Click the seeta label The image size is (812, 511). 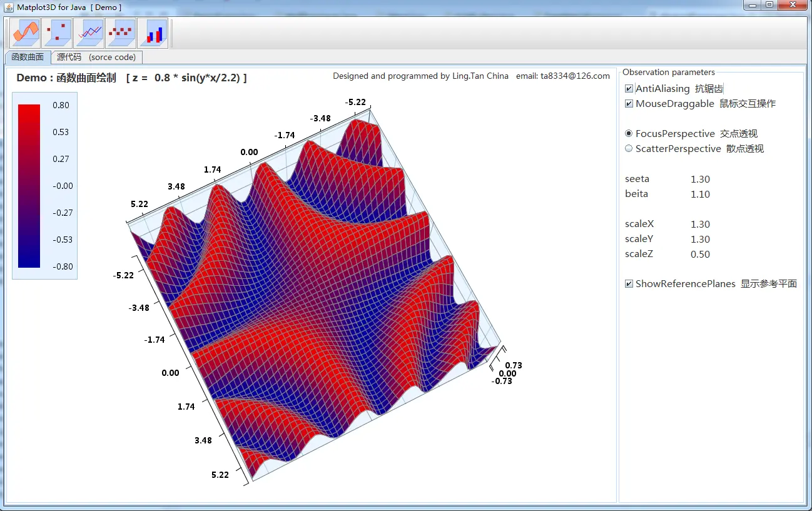(x=637, y=179)
